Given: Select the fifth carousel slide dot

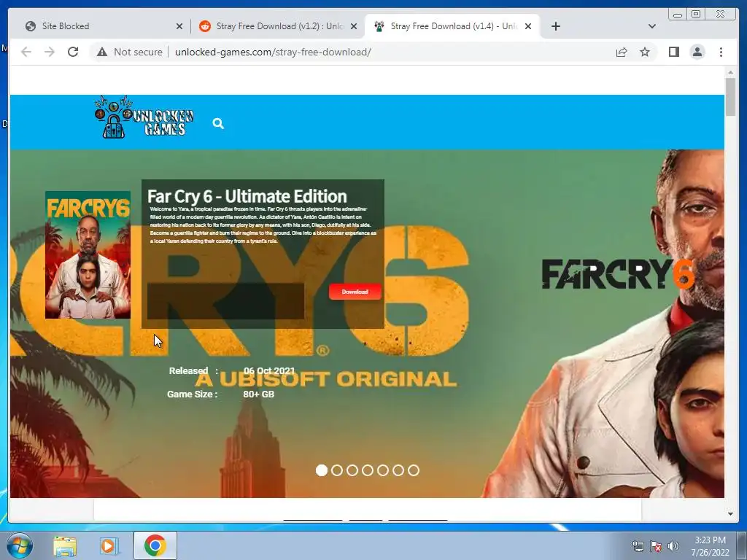Looking at the screenshot, I should [382, 470].
